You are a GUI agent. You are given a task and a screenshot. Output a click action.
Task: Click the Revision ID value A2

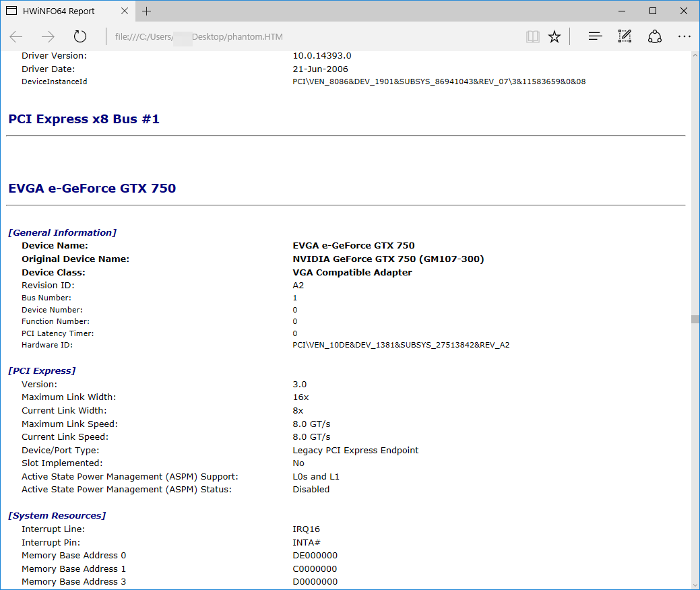298,285
